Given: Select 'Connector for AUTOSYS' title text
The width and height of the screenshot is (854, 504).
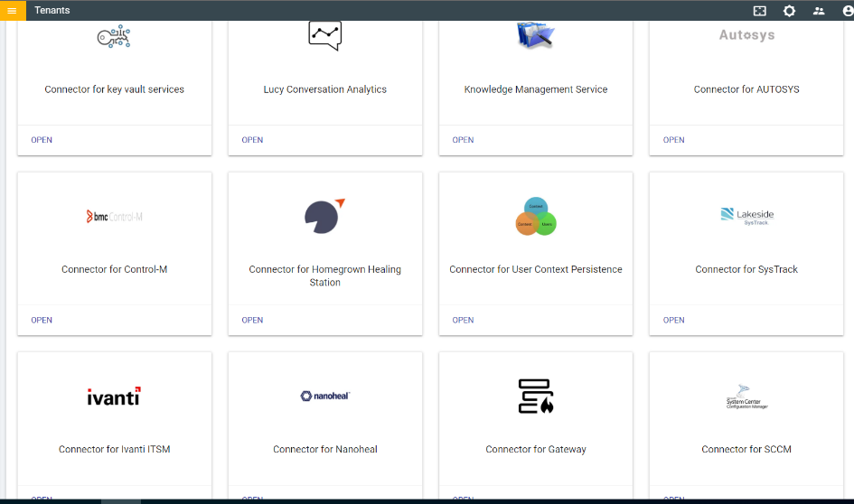Looking at the screenshot, I should click(746, 89).
